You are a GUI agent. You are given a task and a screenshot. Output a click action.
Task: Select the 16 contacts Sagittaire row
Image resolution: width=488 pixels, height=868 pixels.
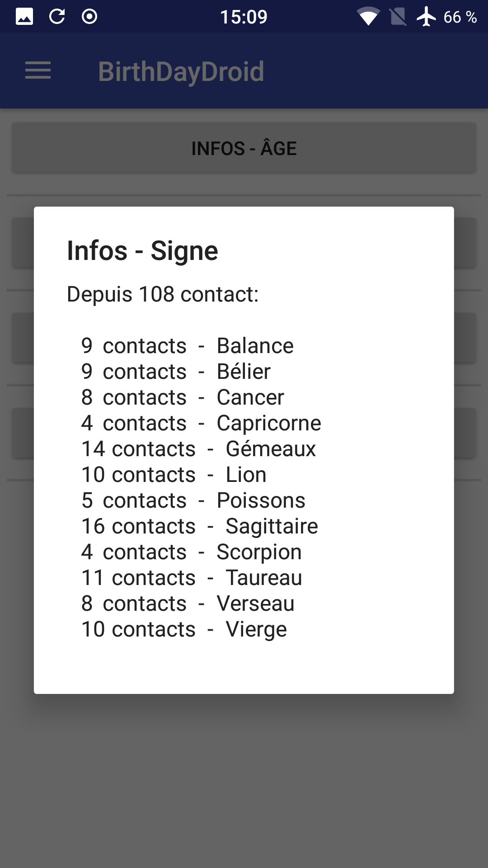[200, 526]
